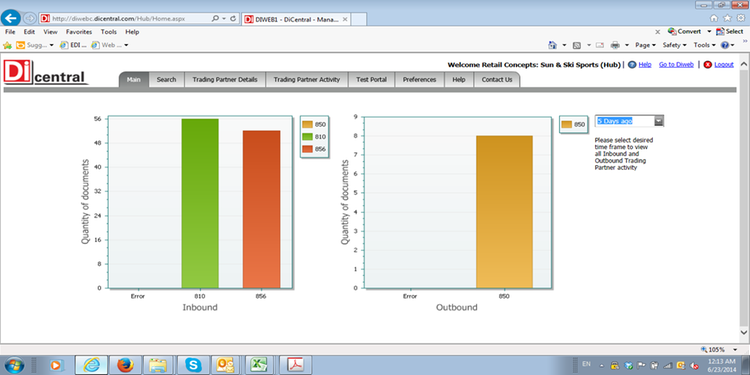
Task: Switch to Trading Partner Details tab
Action: 225,79
